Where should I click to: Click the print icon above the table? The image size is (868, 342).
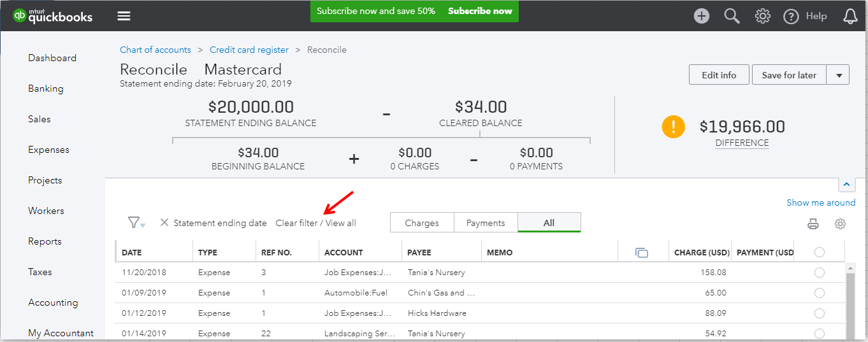point(813,224)
